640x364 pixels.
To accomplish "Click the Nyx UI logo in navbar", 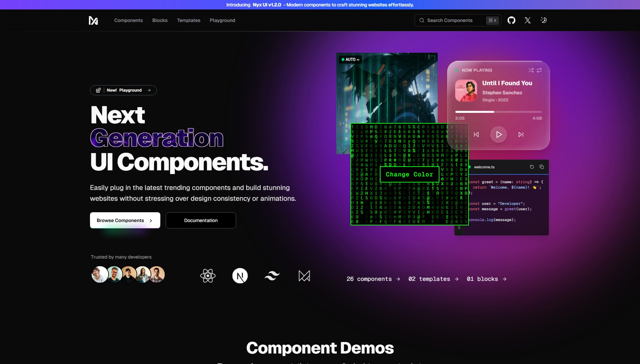I will [93, 20].
